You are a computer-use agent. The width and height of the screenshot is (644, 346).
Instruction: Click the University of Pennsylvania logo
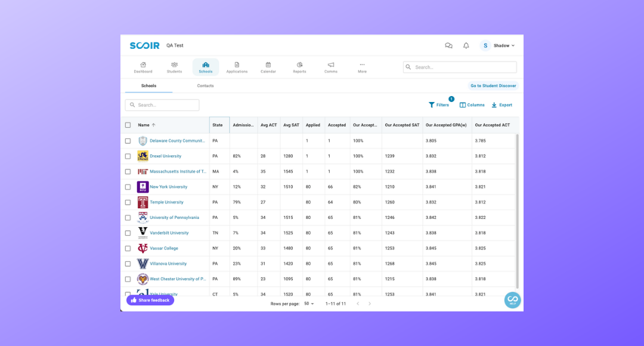(x=143, y=217)
